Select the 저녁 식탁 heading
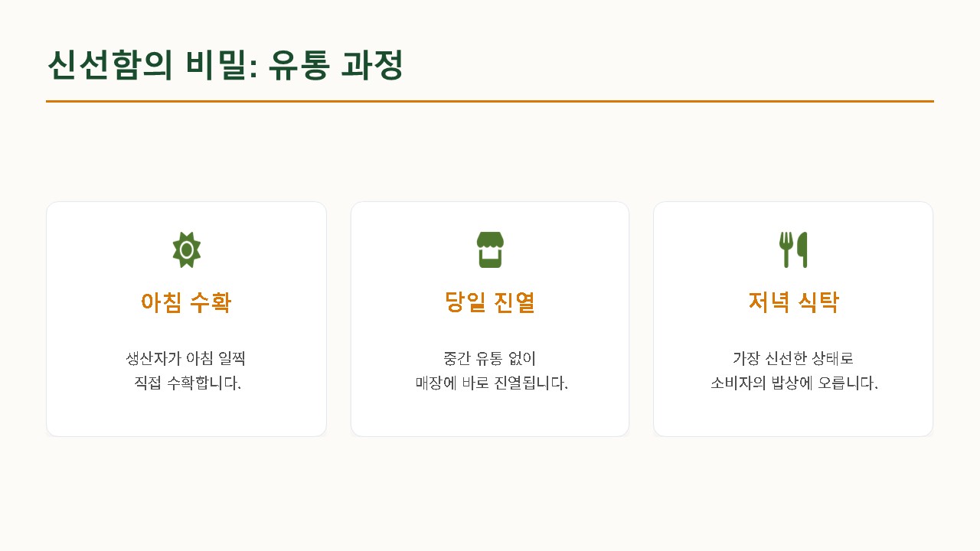This screenshot has height=551, width=980. click(793, 302)
